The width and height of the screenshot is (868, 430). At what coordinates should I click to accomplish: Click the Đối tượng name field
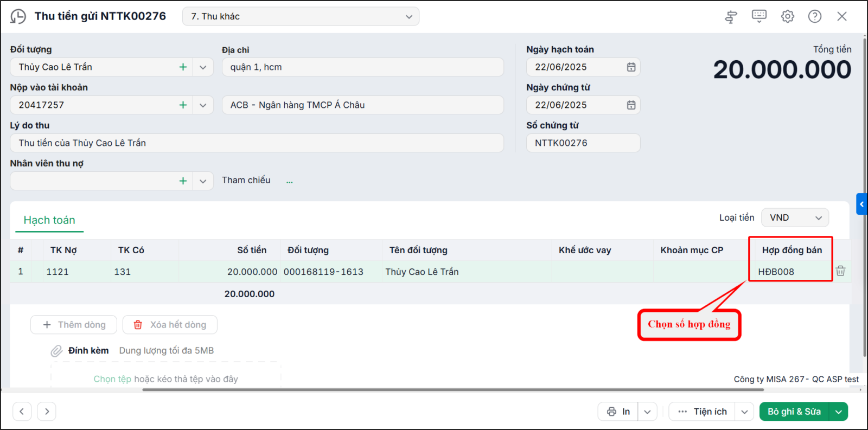click(x=92, y=67)
